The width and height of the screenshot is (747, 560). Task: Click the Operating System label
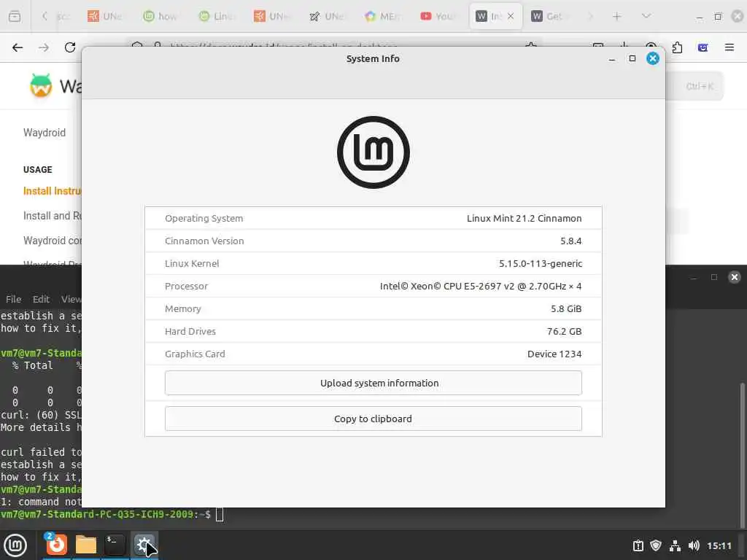[204, 218]
